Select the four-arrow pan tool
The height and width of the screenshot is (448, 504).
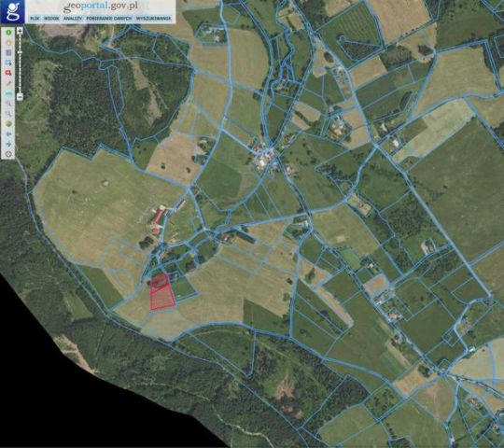tap(8, 144)
